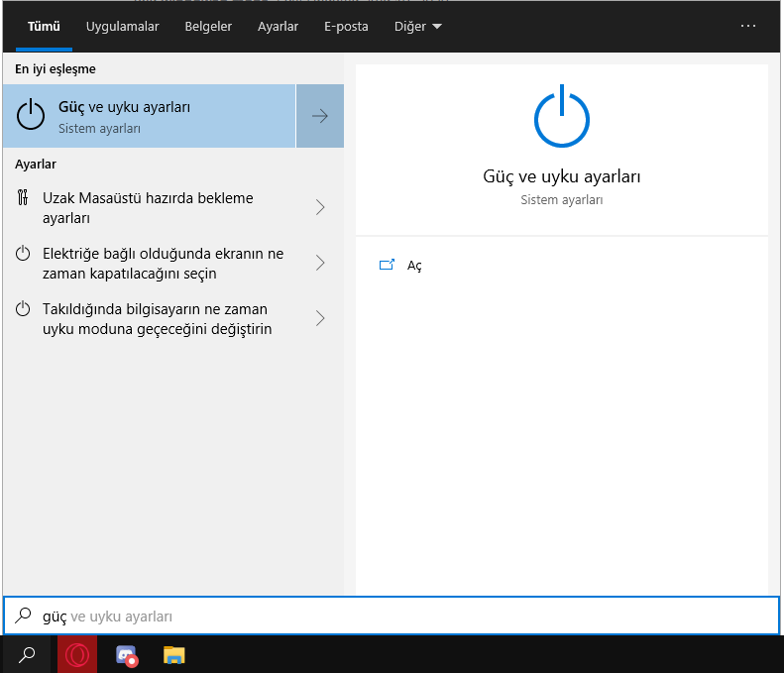This screenshot has height=673, width=784.
Task: Expand the chevron for Takıldığında result
Action: pos(320,318)
